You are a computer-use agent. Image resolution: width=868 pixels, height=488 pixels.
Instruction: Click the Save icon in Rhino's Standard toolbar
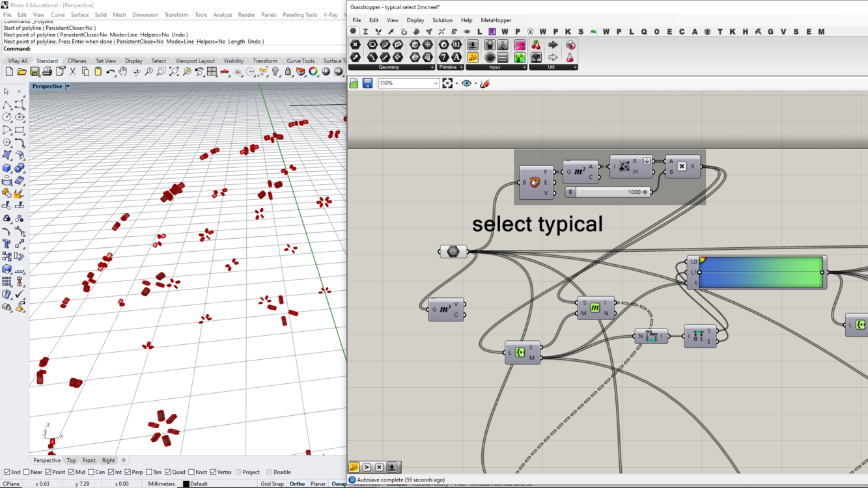[35, 72]
